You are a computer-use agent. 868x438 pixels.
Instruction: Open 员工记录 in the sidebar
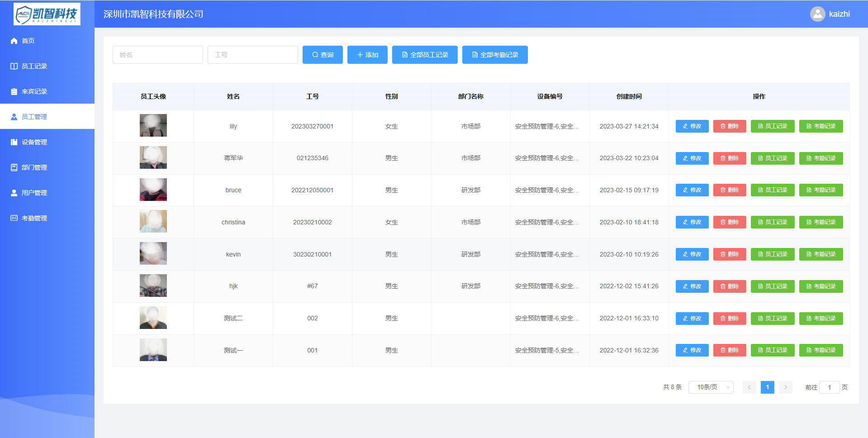[47, 66]
